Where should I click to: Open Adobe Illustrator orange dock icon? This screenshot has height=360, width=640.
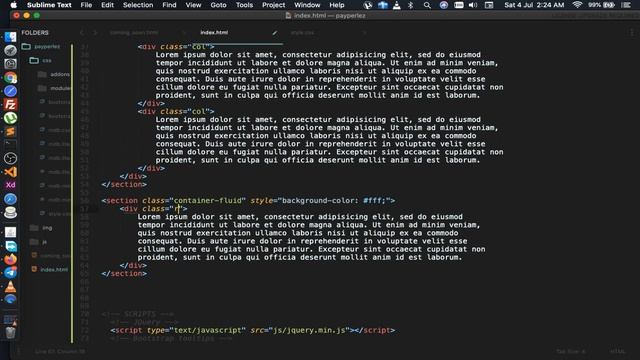point(11,172)
